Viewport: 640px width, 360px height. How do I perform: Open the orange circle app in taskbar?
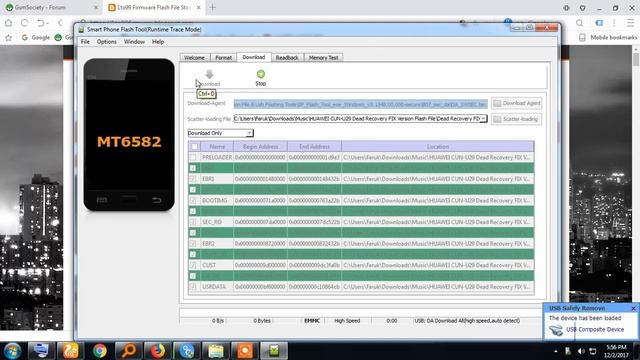(245, 351)
